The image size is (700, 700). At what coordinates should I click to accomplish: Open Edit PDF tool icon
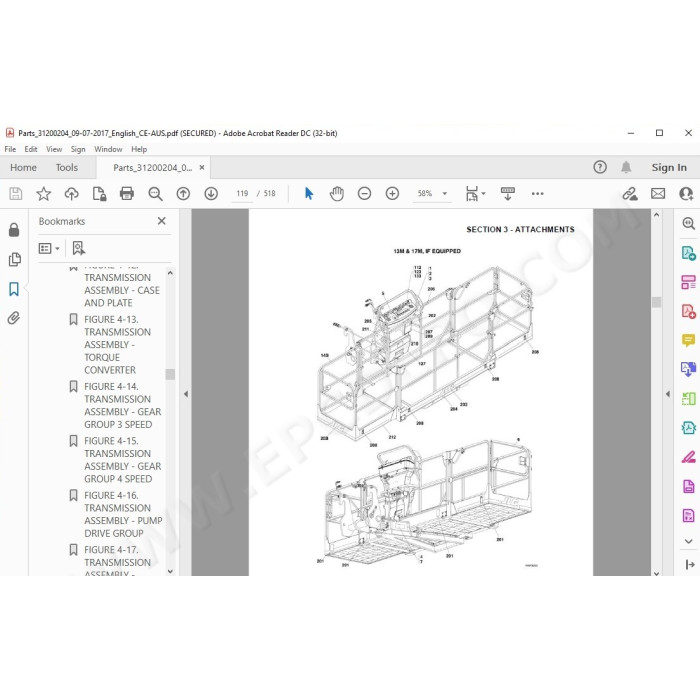point(688,282)
